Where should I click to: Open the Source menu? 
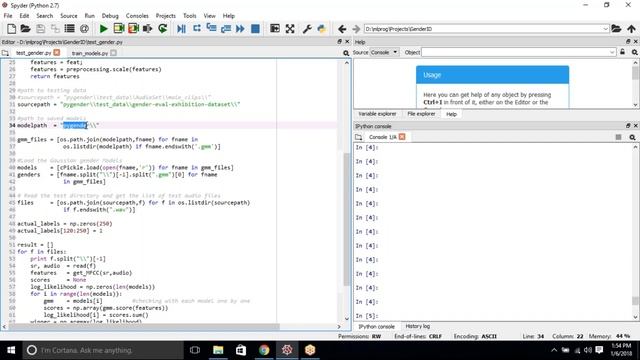69,16
